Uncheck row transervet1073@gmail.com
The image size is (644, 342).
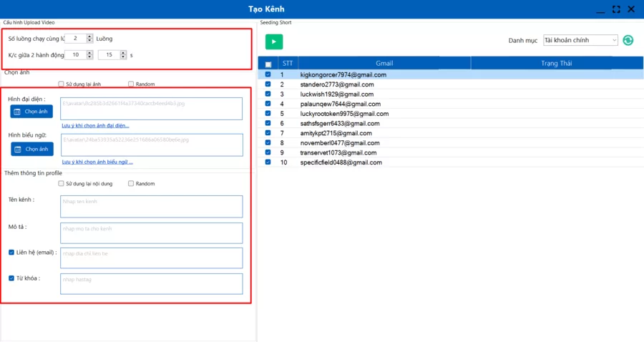(268, 152)
